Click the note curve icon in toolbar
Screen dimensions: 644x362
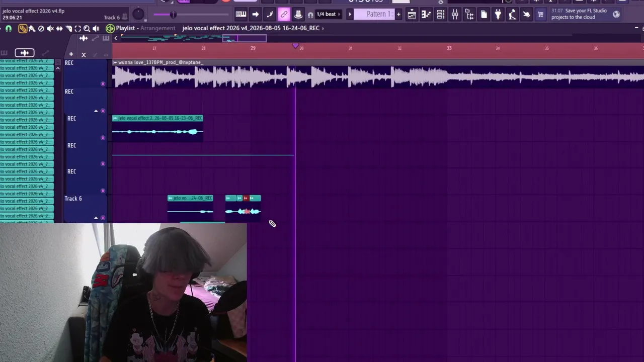[x=270, y=14]
